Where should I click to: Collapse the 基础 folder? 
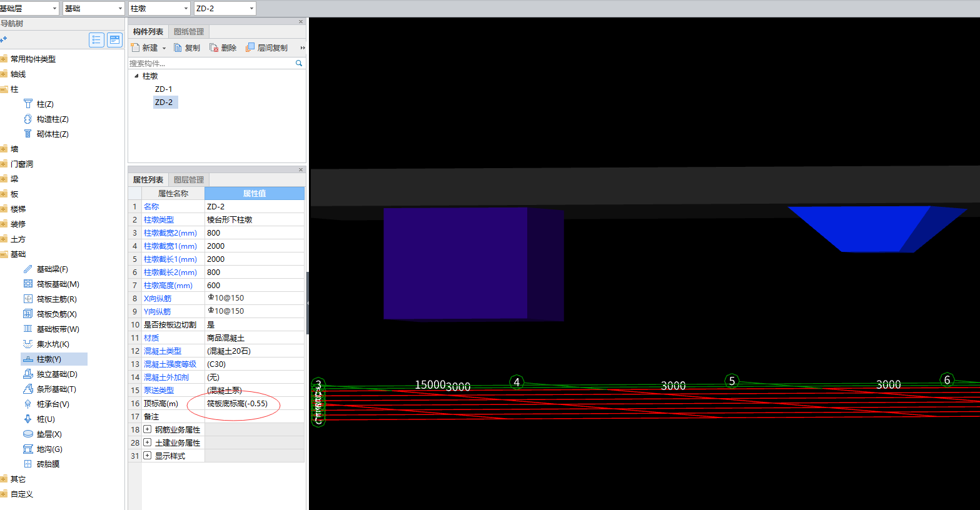[4, 254]
